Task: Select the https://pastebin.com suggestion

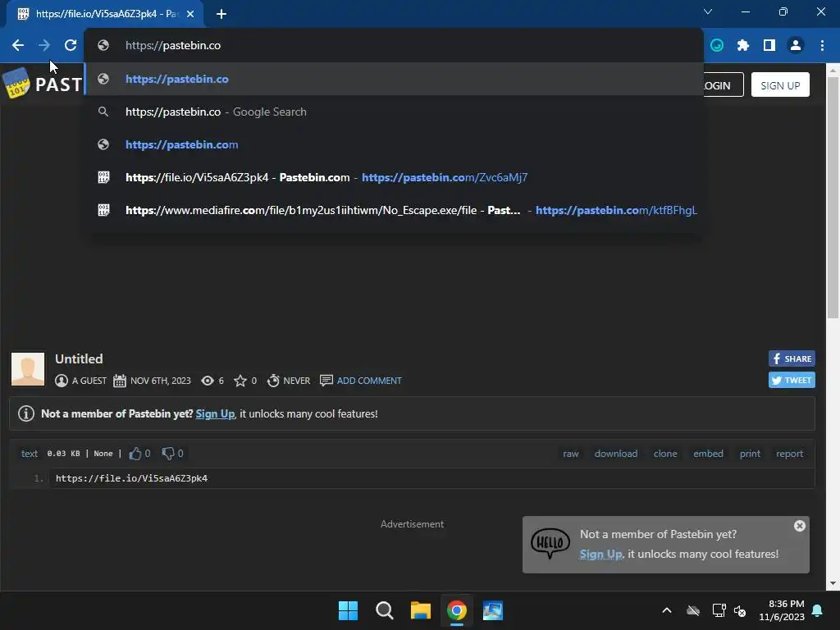Action: [394, 144]
